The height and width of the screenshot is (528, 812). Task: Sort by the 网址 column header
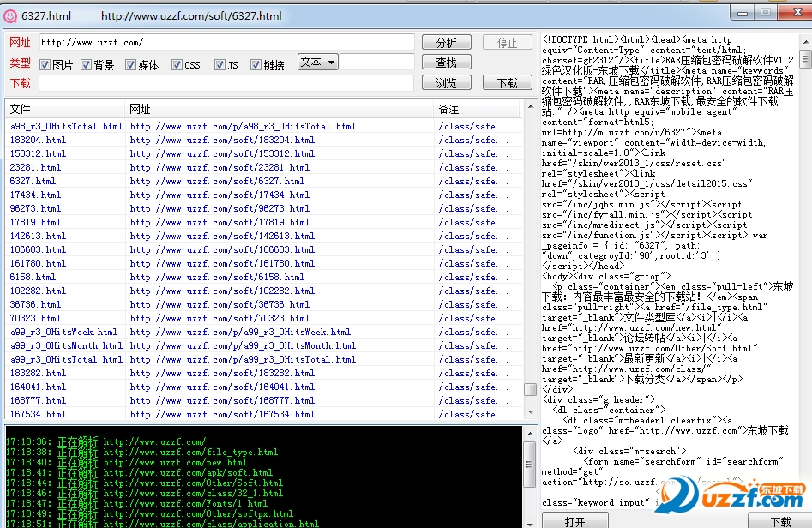click(x=280, y=109)
